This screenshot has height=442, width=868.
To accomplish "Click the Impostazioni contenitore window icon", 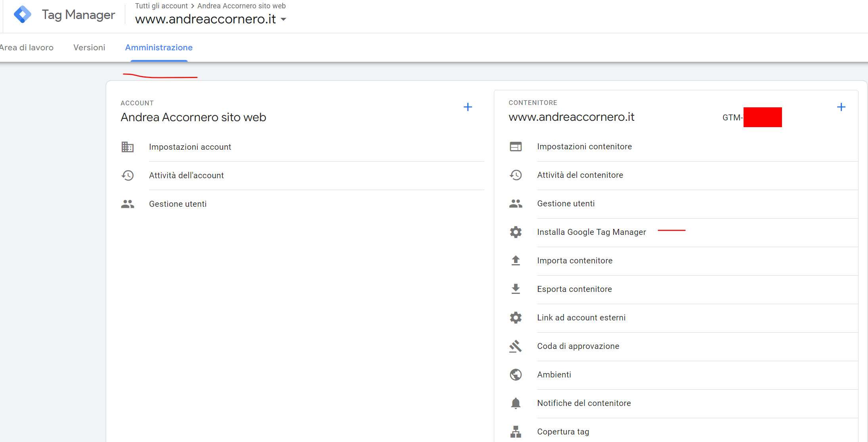I will 516,147.
